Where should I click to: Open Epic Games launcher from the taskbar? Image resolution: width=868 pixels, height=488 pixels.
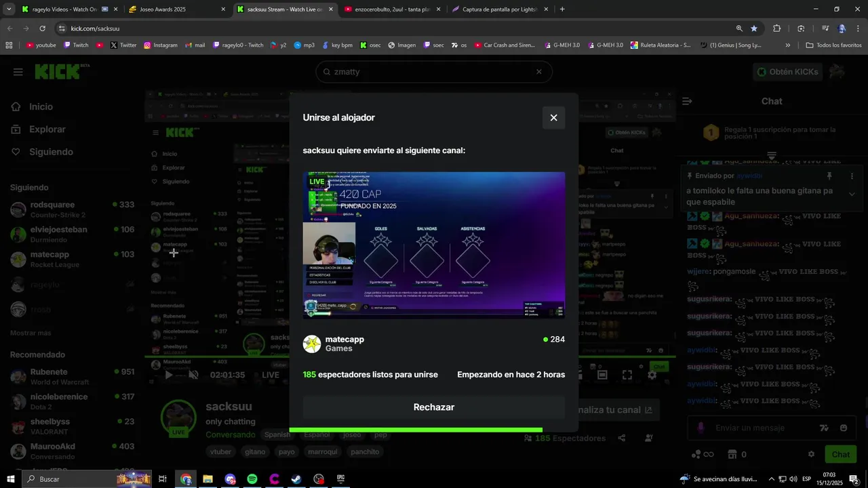point(341,479)
